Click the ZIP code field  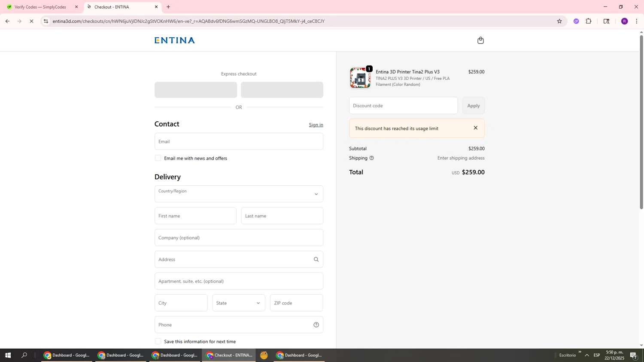pos(296,303)
